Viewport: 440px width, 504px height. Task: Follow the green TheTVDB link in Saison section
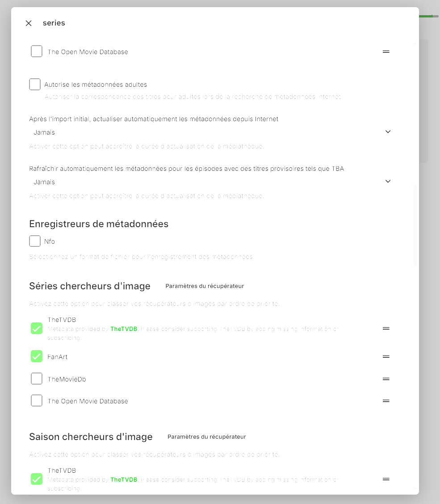click(124, 479)
